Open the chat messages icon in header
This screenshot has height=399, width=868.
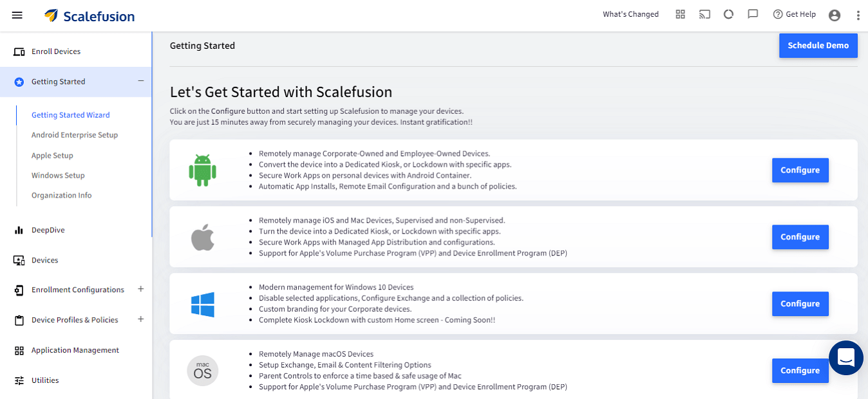(x=753, y=14)
